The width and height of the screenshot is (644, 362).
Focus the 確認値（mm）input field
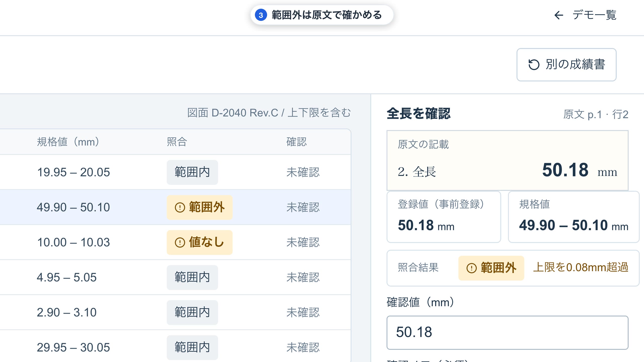(x=507, y=333)
